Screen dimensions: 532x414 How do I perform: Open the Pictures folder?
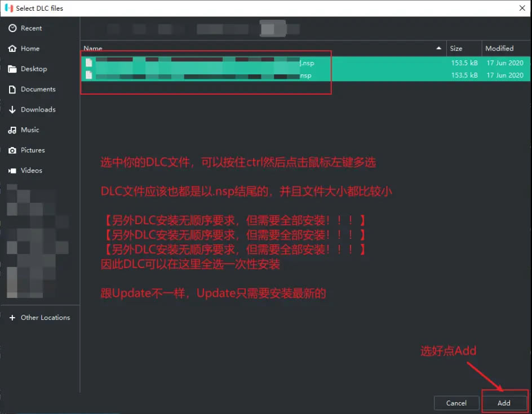point(39,150)
